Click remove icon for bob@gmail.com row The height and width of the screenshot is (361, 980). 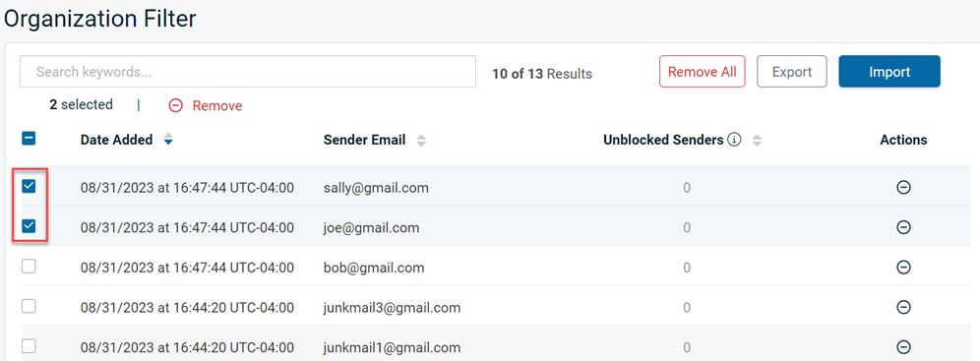point(903,268)
